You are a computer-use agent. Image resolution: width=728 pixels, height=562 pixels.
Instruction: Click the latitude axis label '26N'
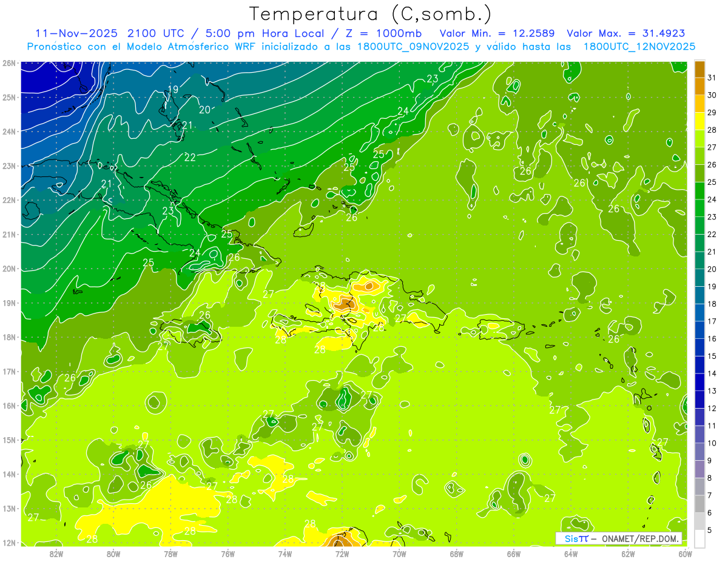(8, 63)
